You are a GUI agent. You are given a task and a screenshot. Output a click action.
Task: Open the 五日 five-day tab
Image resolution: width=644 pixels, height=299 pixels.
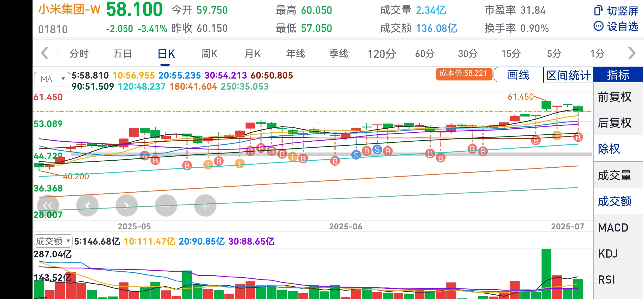tap(122, 54)
